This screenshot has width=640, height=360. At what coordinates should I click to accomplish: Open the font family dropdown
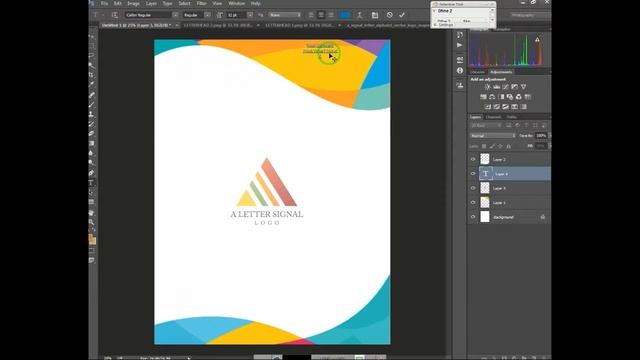tap(175, 15)
